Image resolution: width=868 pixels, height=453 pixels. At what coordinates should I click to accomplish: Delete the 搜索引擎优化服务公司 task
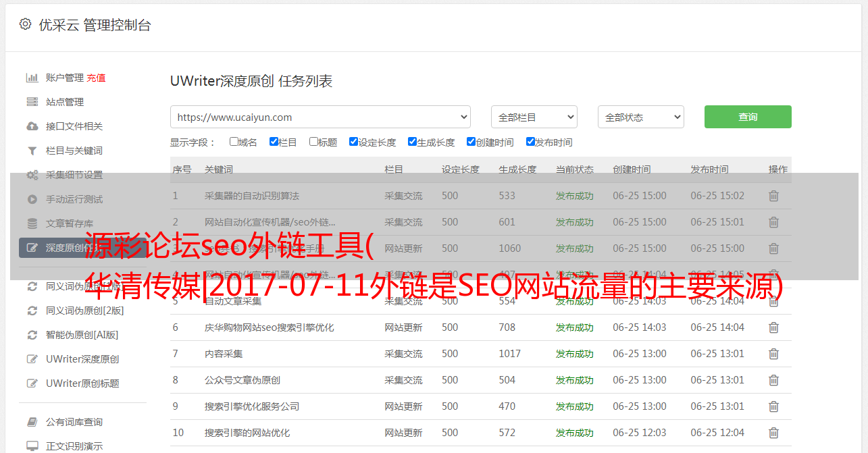tap(773, 406)
